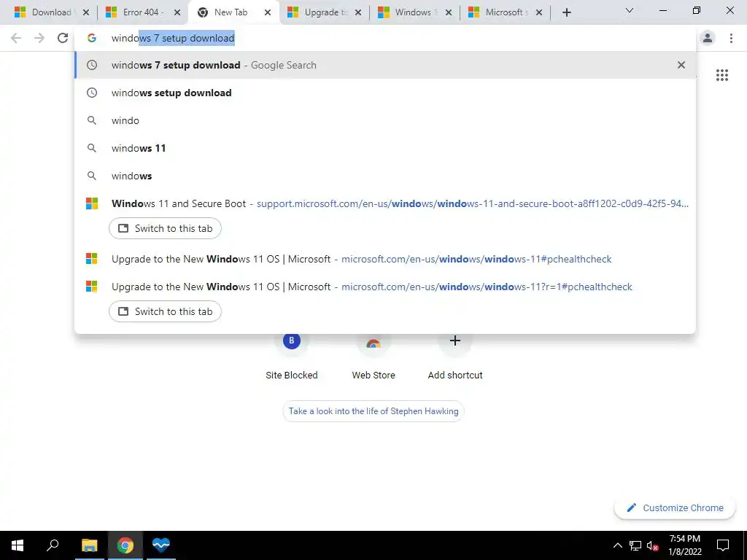Choose 'windows setup download' history suggestion
Viewport: 747px width, 560px height.
coord(385,93)
